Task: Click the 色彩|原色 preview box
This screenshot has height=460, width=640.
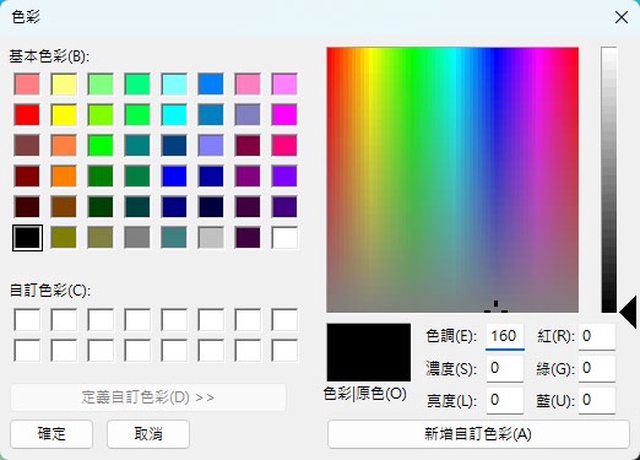Action: click(369, 351)
